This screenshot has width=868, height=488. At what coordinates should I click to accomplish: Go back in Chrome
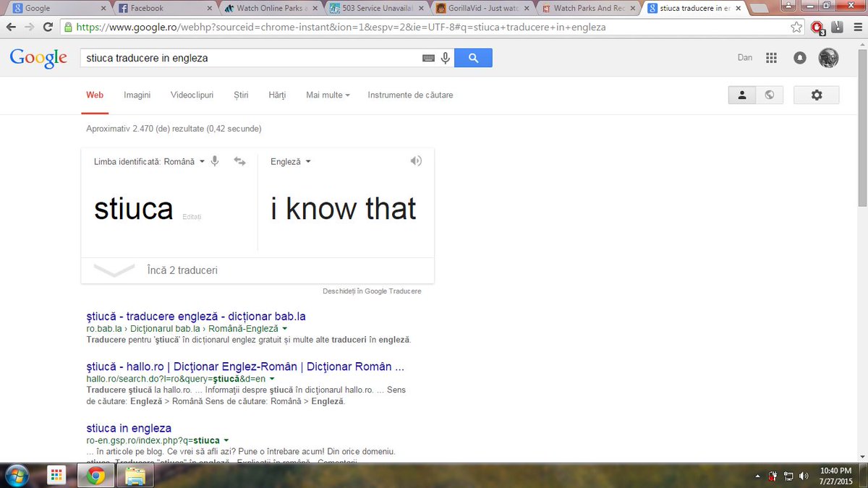point(11,27)
